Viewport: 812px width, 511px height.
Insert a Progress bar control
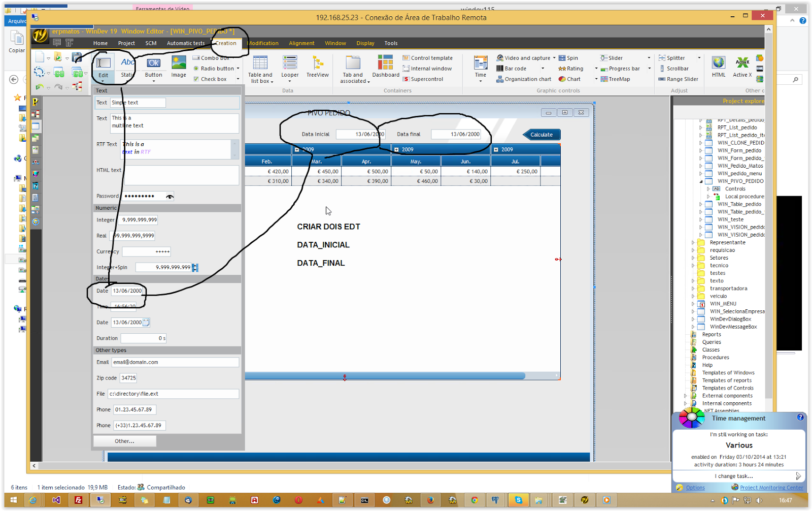coord(620,69)
